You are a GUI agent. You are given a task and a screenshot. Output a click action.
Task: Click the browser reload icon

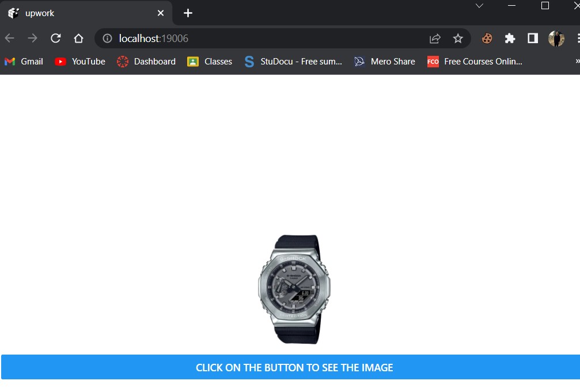coord(55,38)
